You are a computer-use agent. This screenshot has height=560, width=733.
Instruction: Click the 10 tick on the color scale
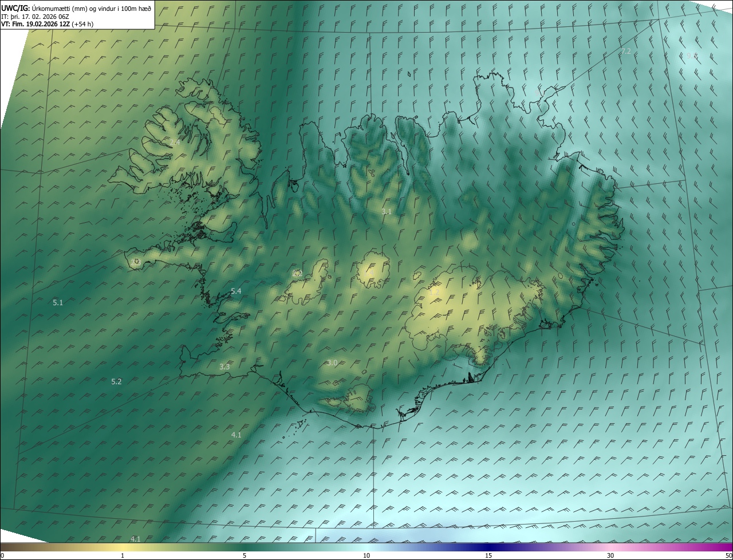click(x=366, y=555)
